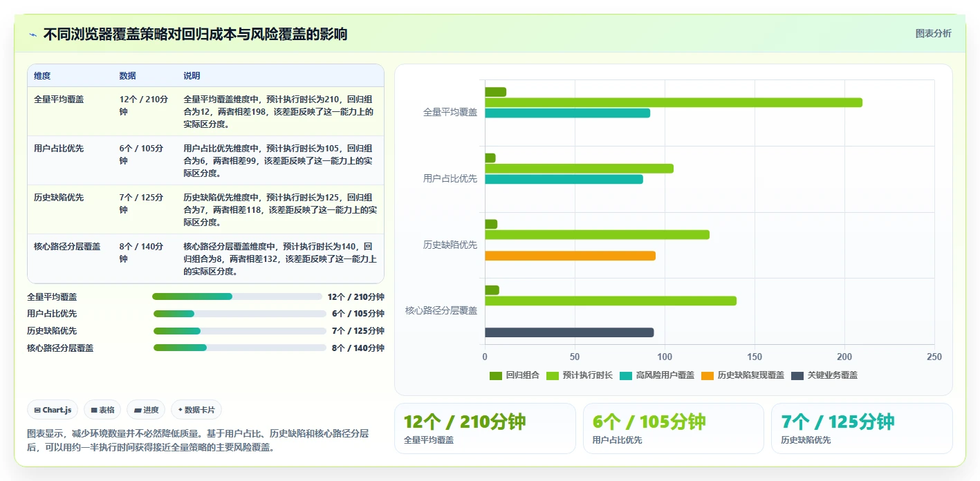Toggle the 高风险用户覆盖 legend item
This screenshot has height=481, width=980.
pos(657,375)
